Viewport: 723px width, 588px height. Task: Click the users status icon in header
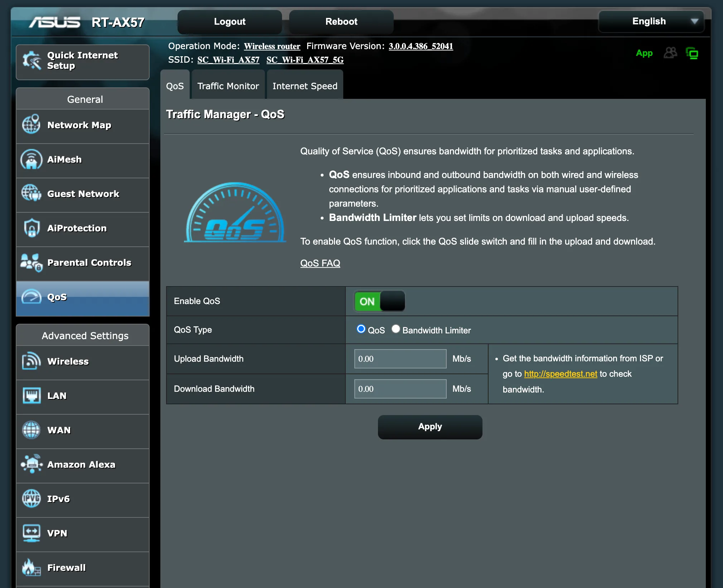[x=670, y=53]
